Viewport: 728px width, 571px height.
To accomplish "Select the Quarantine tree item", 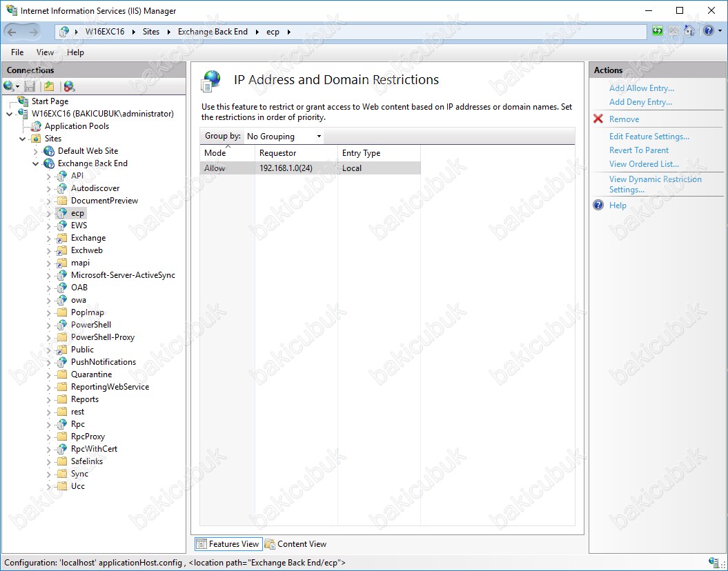I will (x=92, y=374).
